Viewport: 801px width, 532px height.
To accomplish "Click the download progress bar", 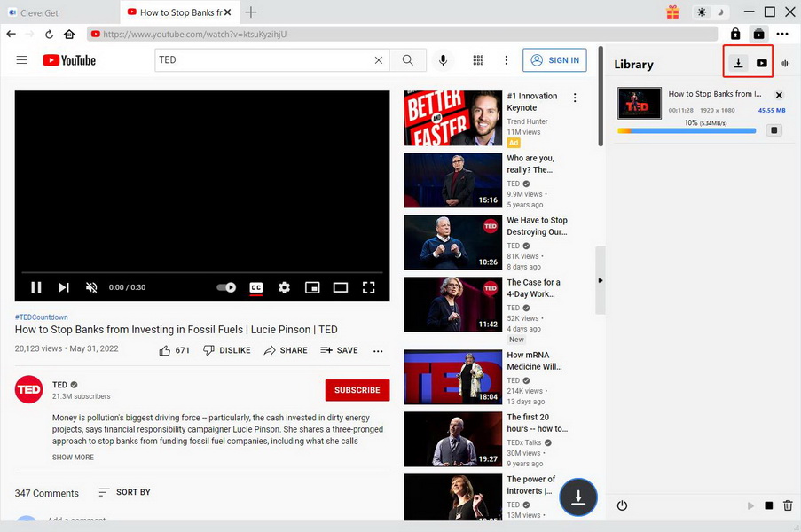I will 687,131.
